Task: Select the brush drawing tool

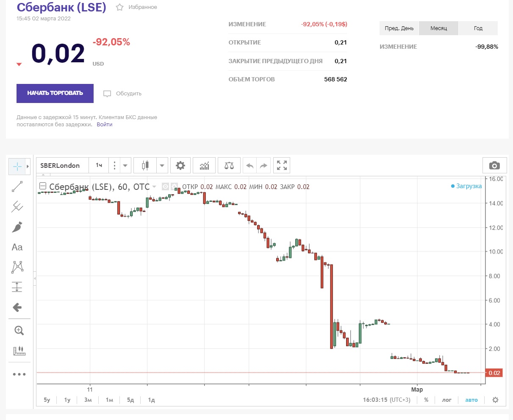Action: click(17, 227)
